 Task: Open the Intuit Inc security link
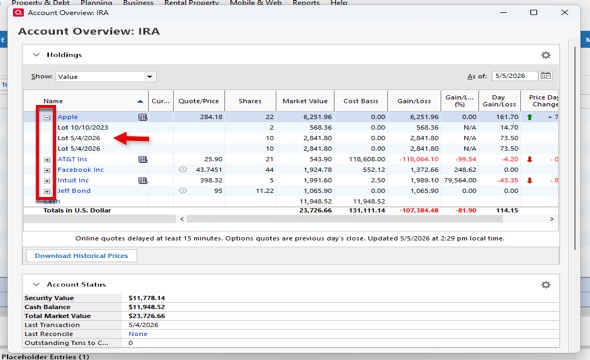[x=73, y=180]
